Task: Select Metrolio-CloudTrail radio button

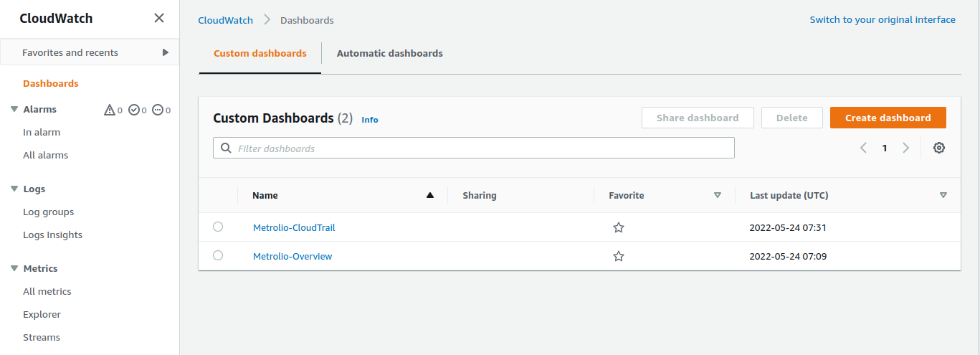Action: 218,227
